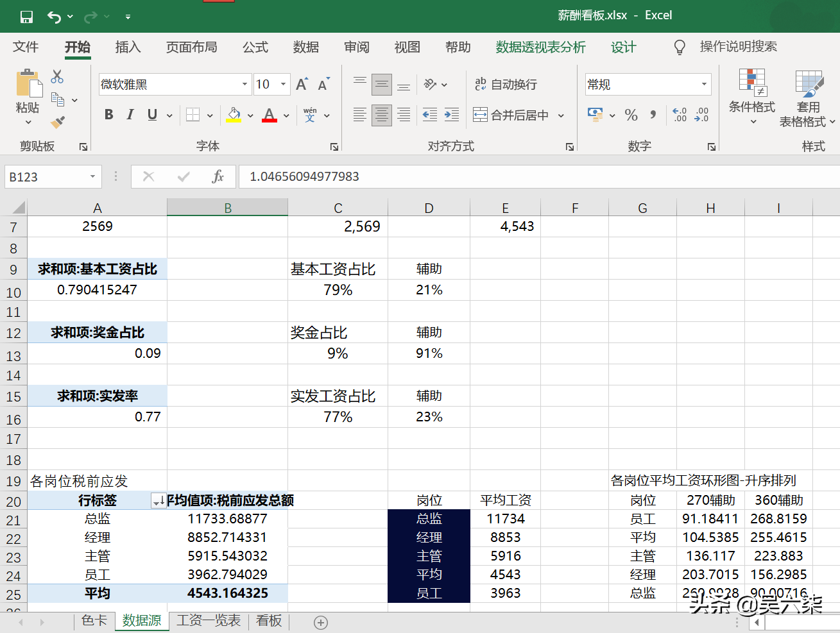Click the Paste clipboard icon
Viewport: 840px width, 633px height.
28,83
